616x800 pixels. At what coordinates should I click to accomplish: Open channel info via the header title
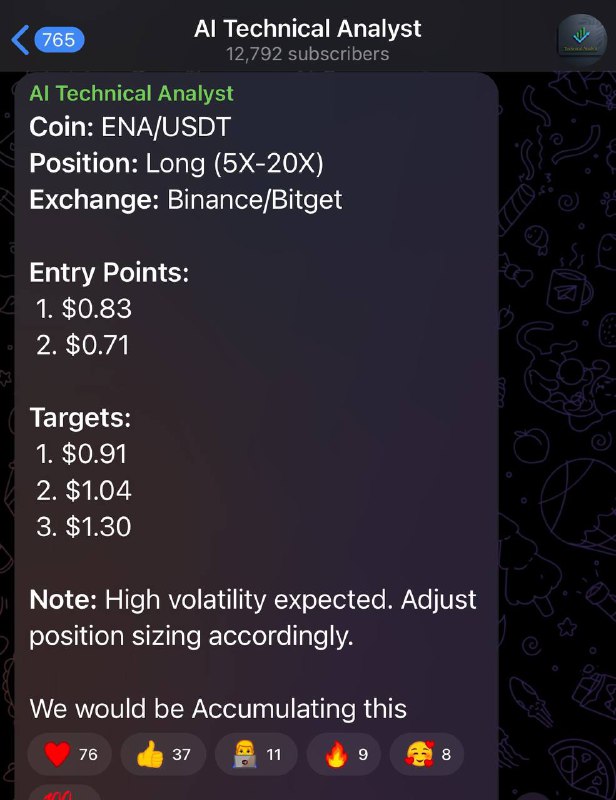tap(308, 29)
